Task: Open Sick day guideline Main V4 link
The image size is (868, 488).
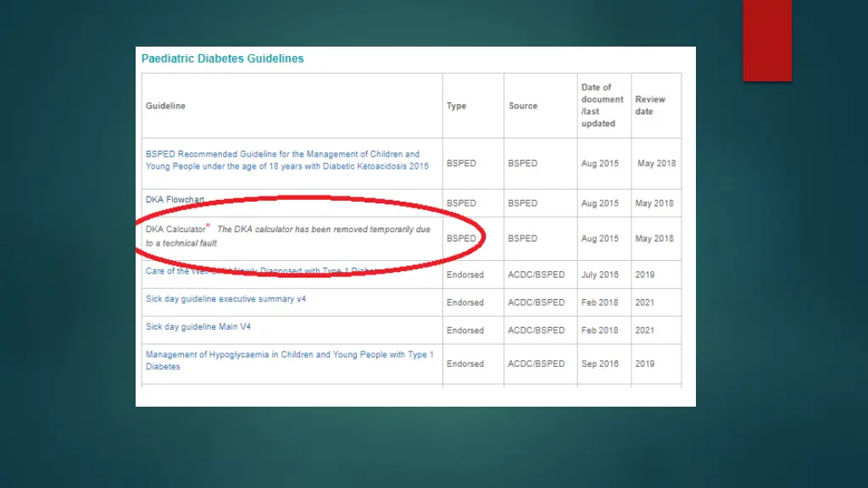Action: pyautogui.click(x=198, y=326)
